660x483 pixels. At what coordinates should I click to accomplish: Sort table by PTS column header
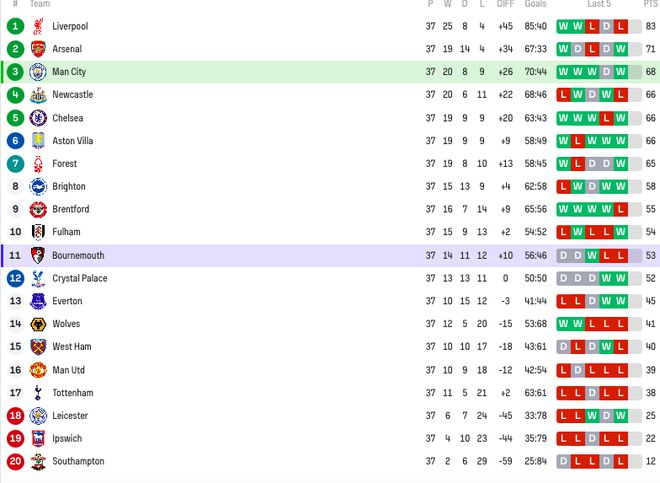coord(650,4)
